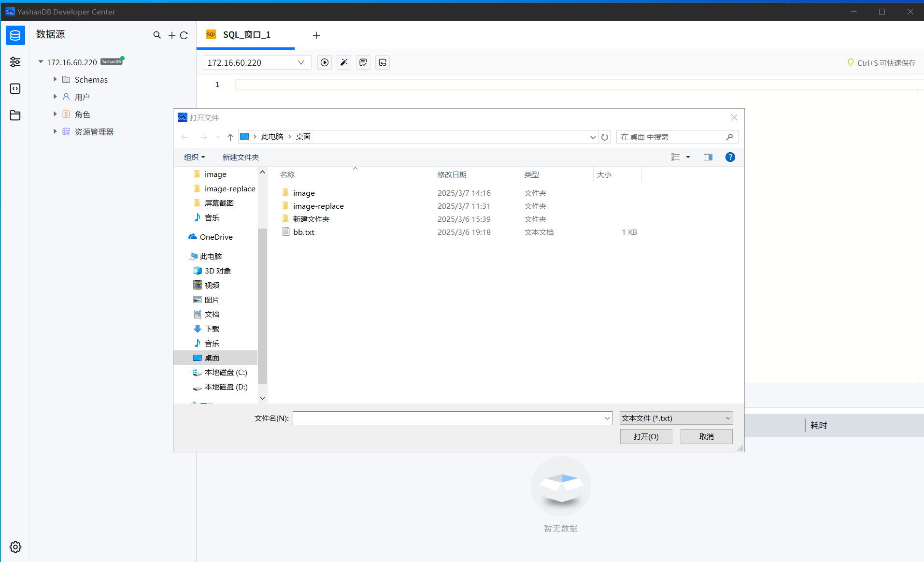The height and width of the screenshot is (562, 924).
Task: Click the format SQL magic wand icon
Action: point(344,62)
